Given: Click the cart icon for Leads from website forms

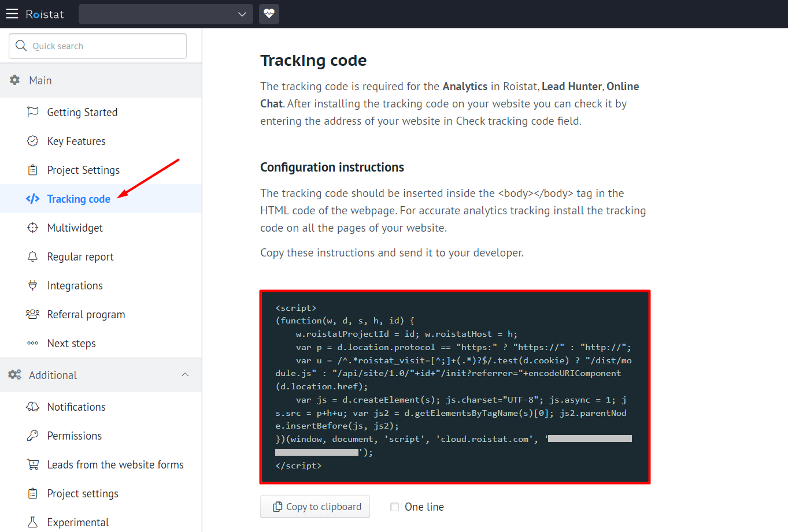Looking at the screenshot, I should 33,464.
